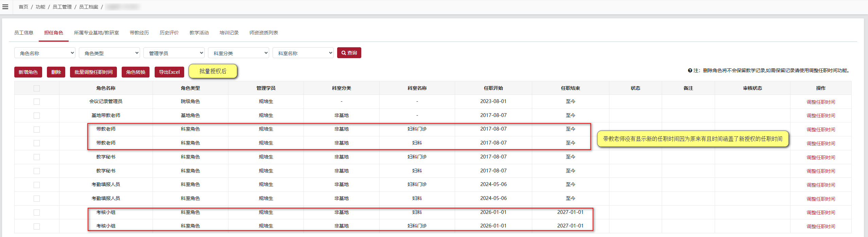Click the 员工管理 breadcrumb link
868x237 pixels.
(62, 7)
